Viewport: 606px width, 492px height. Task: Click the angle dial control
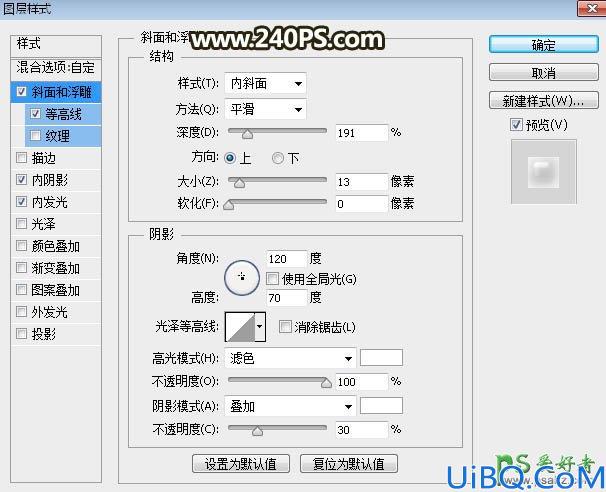tap(242, 277)
